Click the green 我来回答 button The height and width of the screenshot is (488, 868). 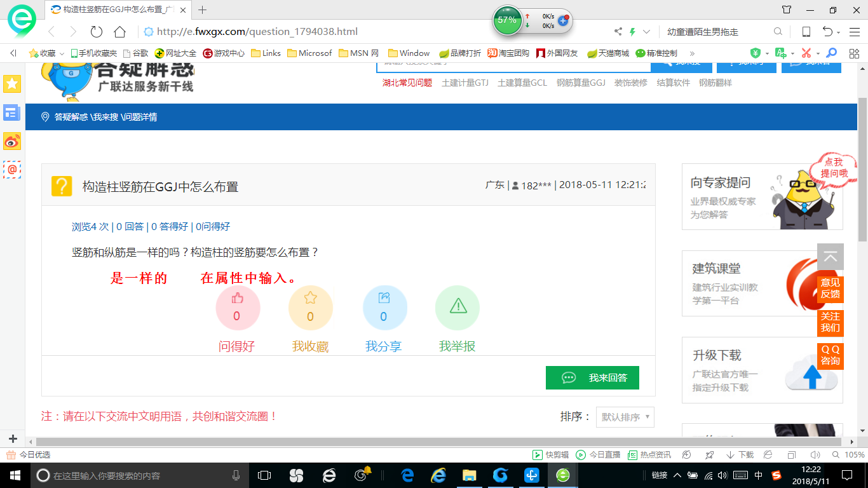click(592, 377)
